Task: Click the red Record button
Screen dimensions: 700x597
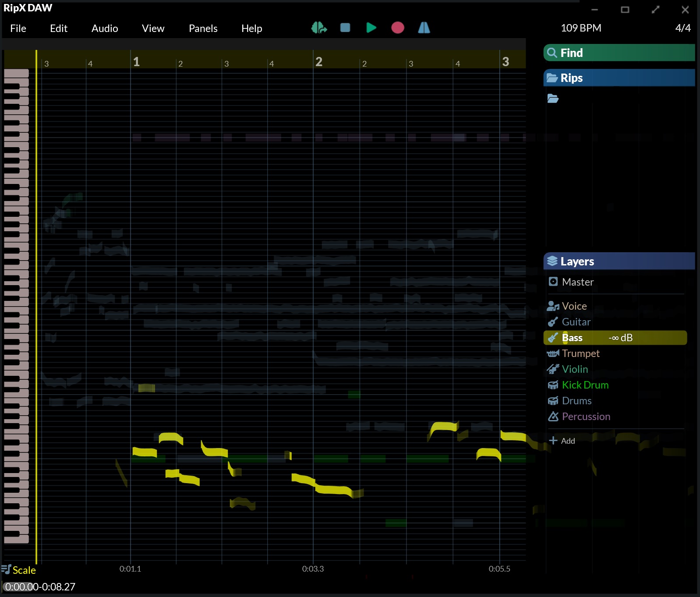Action: (x=397, y=28)
